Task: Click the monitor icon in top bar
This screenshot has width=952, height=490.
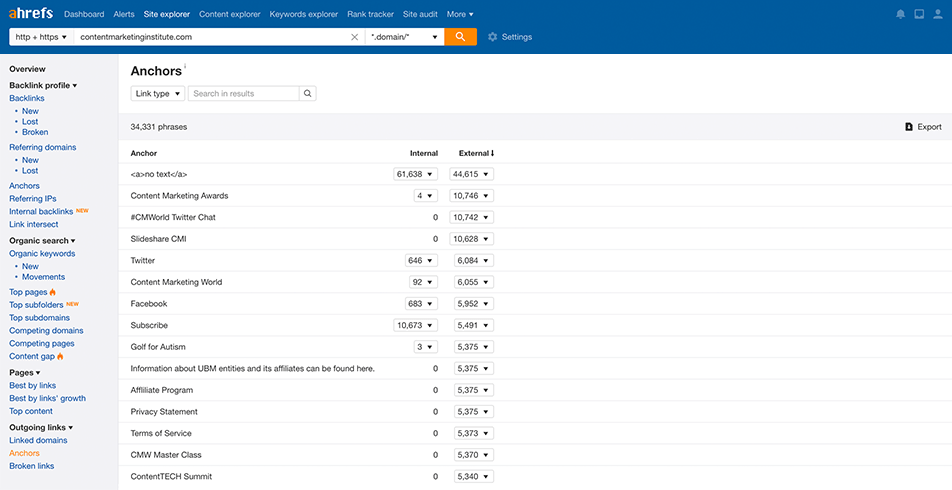Action: click(x=919, y=15)
